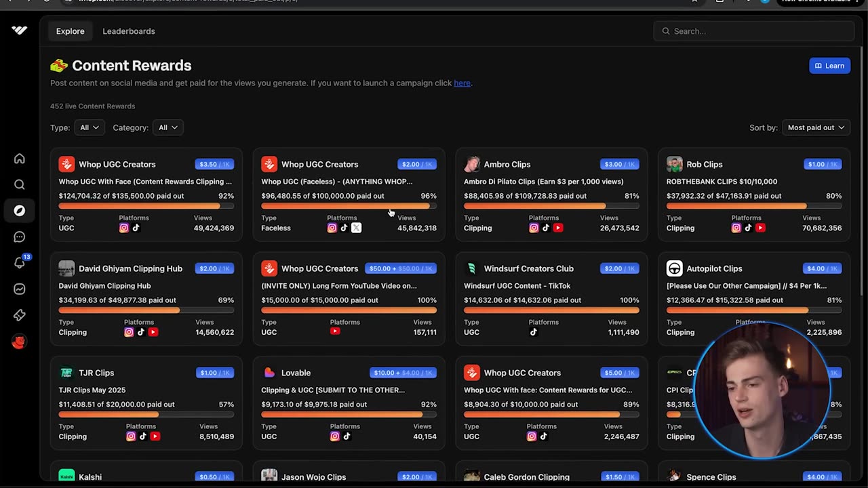Click Instagram icon on David Ghiyam Clipping Hub card
This screenshot has height=488, width=868.
click(129, 332)
